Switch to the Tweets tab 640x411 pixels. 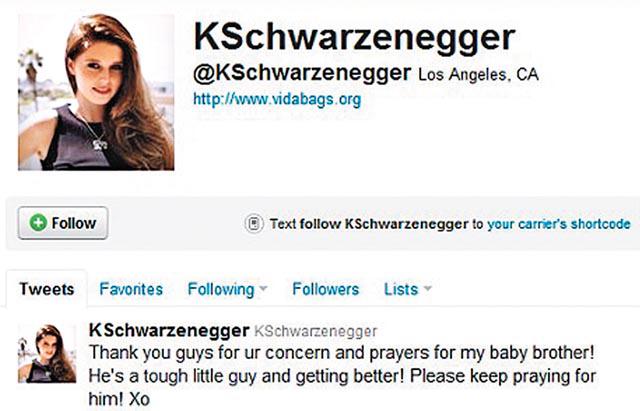tap(47, 289)
